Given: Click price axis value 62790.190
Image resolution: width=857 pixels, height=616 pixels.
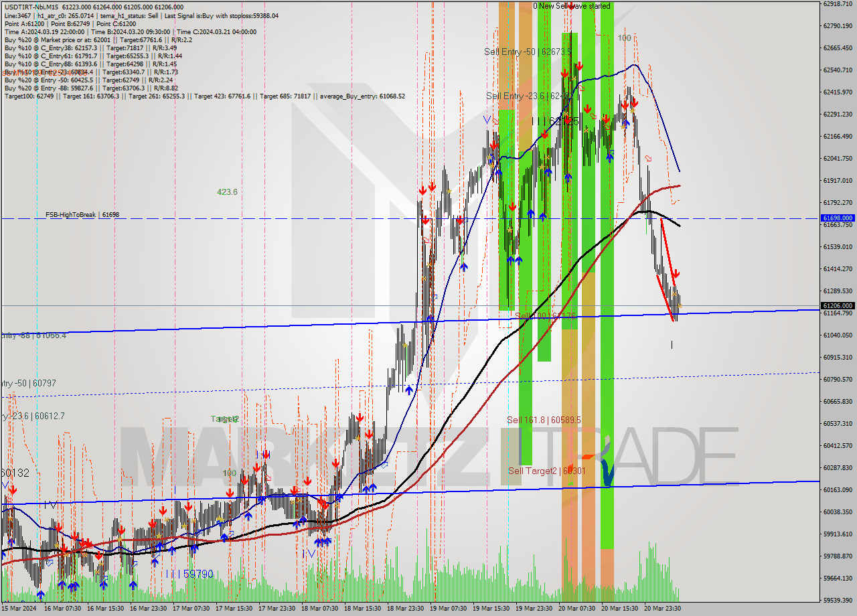Looking at the screenshot, I should (837, 26).
